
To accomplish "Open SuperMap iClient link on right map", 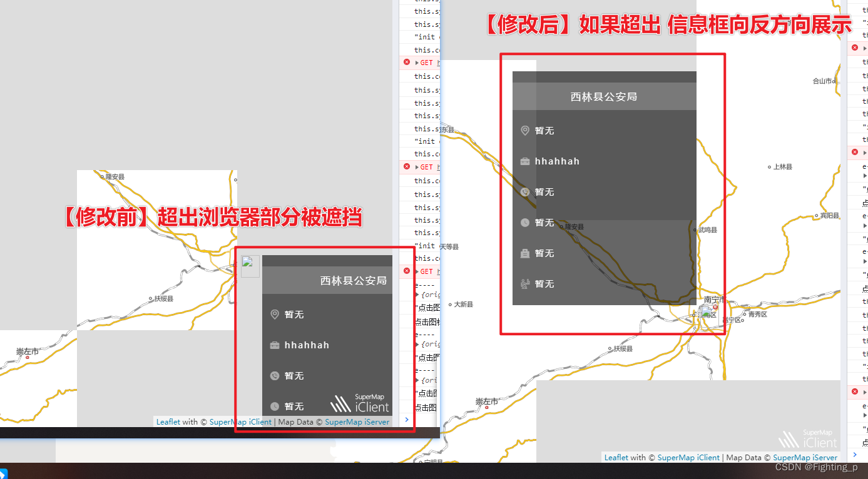I will (x=688, y=458).
